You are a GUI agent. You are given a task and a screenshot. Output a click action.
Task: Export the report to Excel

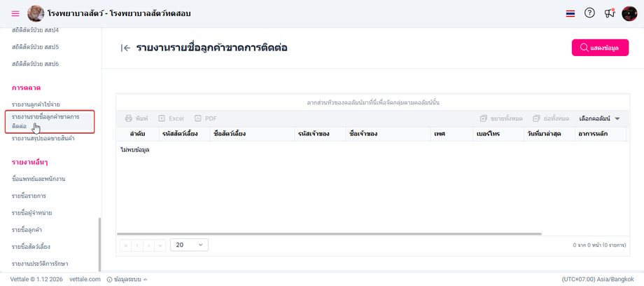pos(171,118)
